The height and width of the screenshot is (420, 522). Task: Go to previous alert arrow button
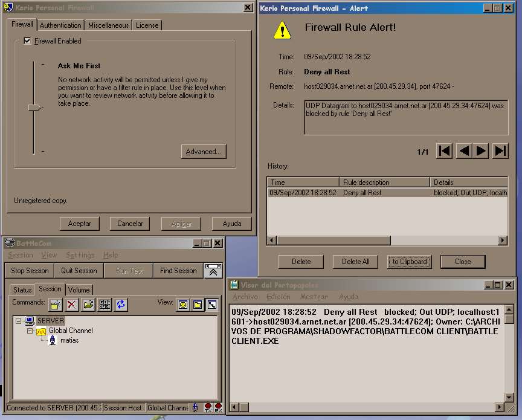(464, 151)
